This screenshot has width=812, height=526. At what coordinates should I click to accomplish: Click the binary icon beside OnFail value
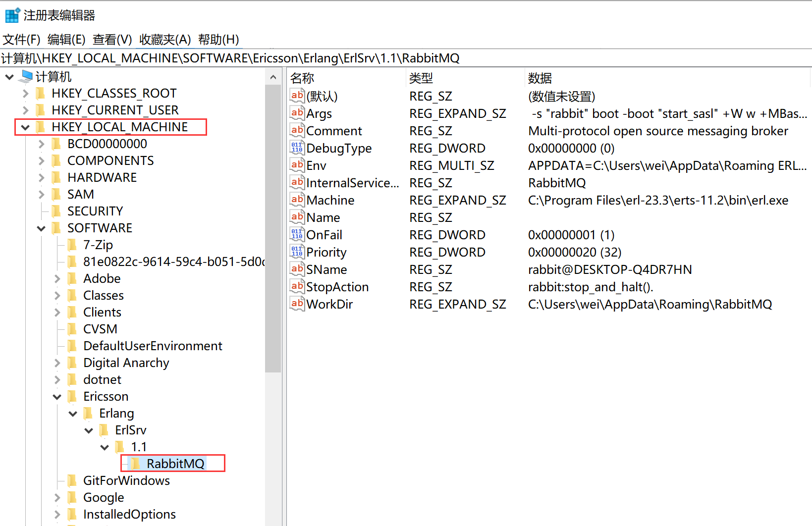click(x=297, y=234)
